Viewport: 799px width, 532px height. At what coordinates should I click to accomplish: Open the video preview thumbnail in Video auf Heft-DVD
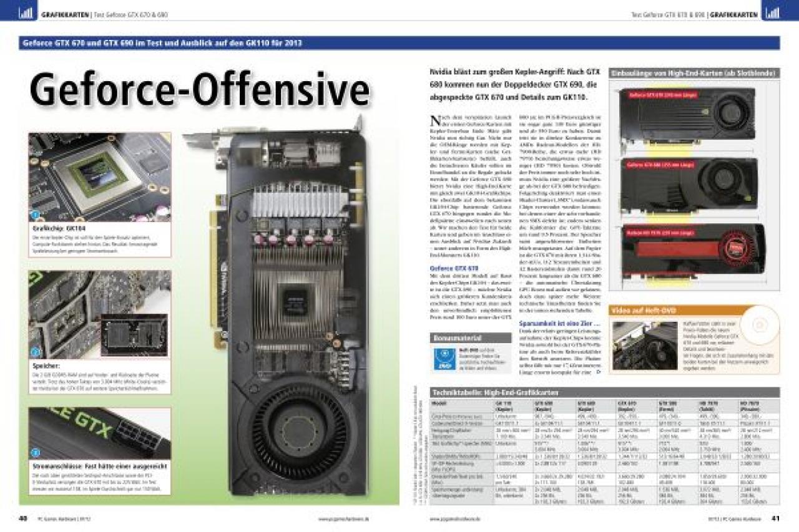644,346
